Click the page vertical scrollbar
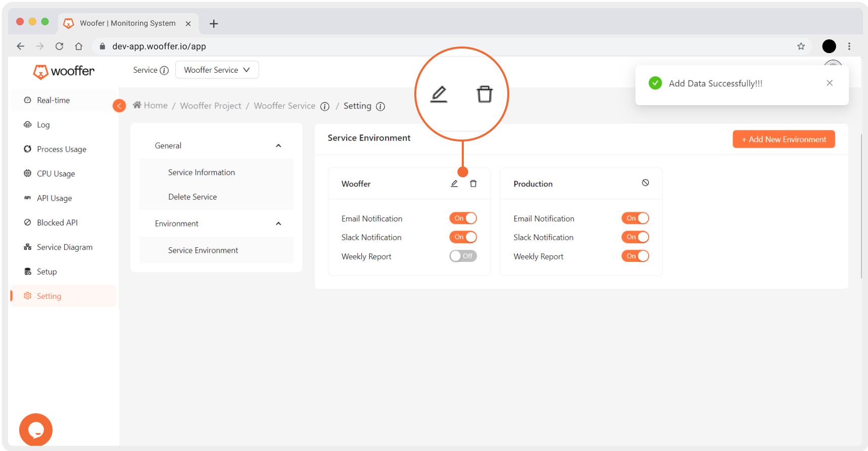Screen dimensions: 868x451 click(x=861, y=206)
